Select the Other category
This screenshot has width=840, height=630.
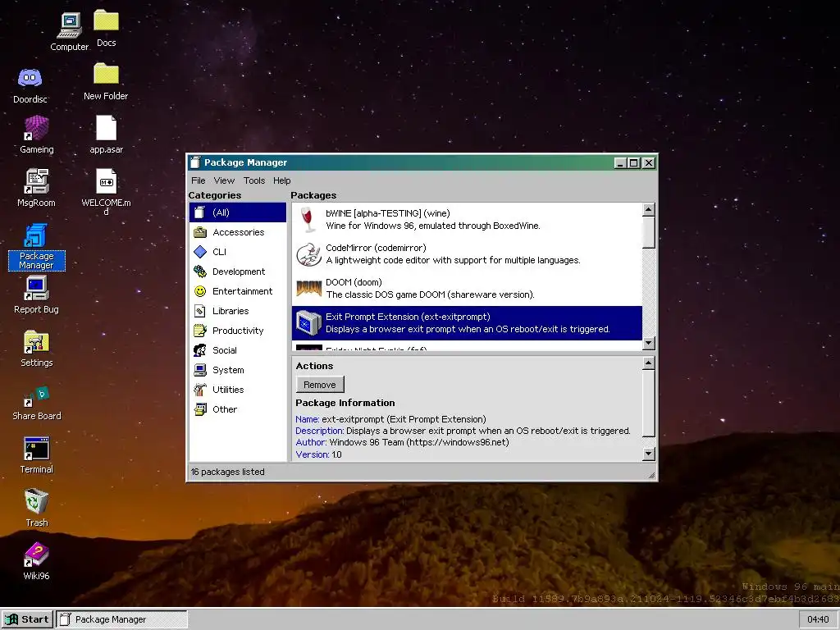pos(238,409)
